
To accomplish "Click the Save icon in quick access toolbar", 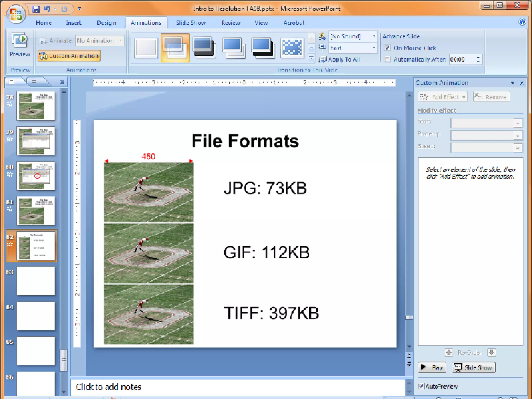I will [x=36, y=9].
